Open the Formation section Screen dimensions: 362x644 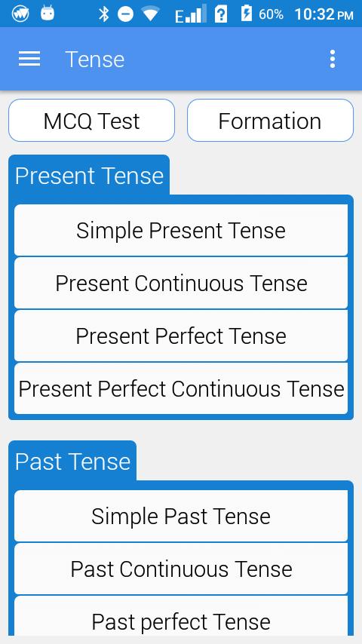[271, 121]
